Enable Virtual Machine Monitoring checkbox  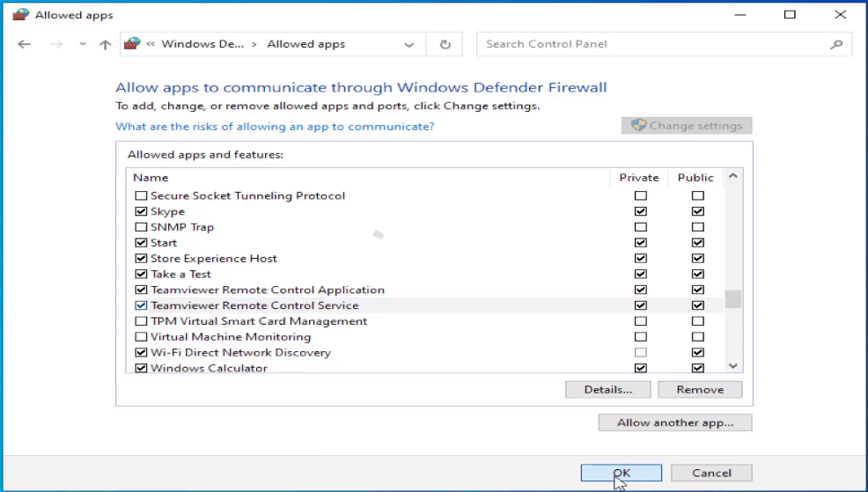click(141, 336)
